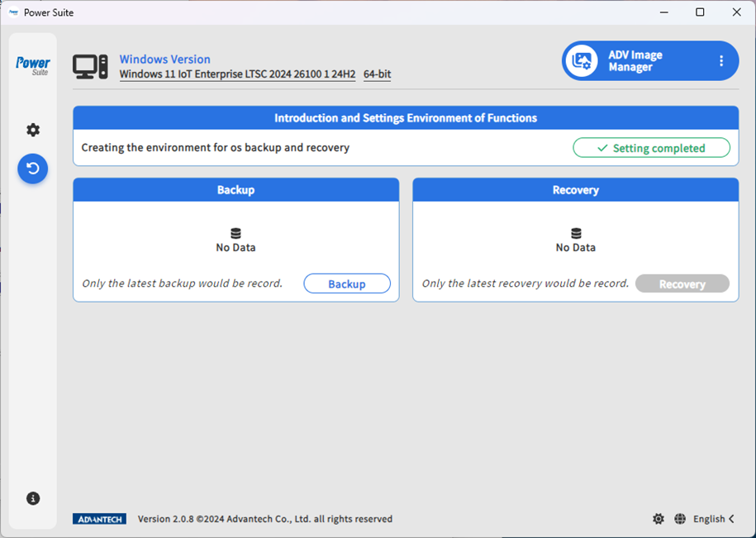Open the settings gear in left sidebar
756x538 pixels.
[33, 130]
